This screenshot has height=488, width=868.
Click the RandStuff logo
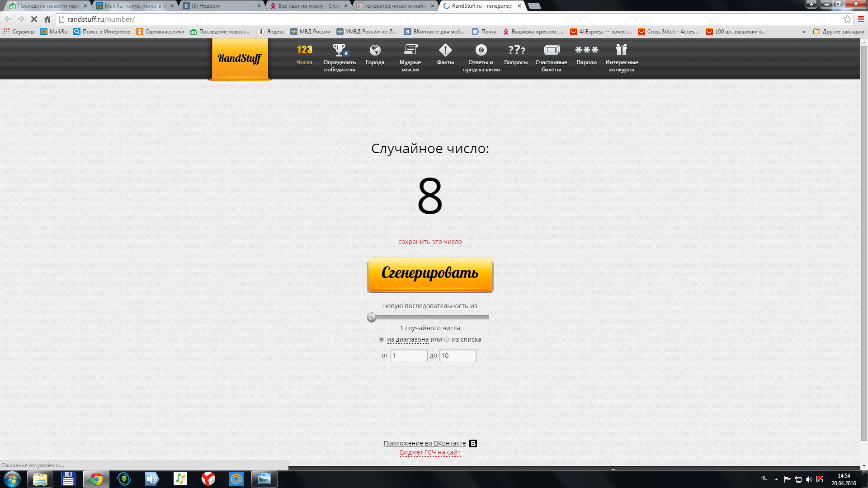coord(240,59)
